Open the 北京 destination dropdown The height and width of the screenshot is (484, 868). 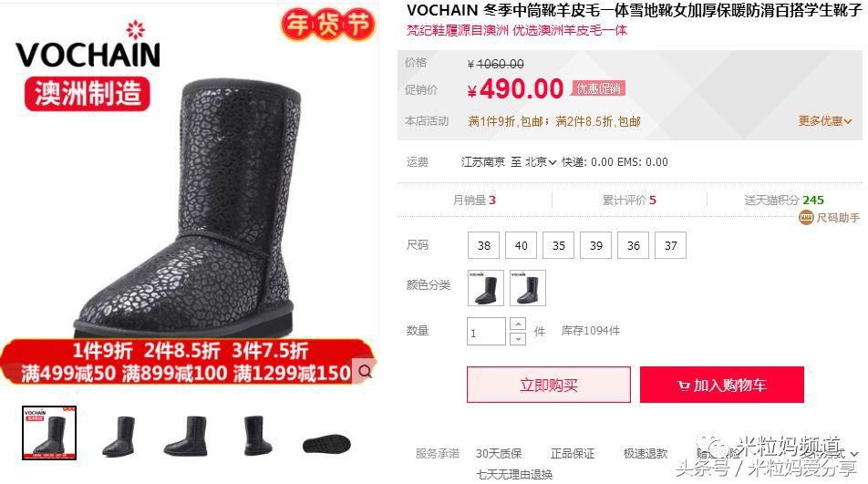coord(541,162)
